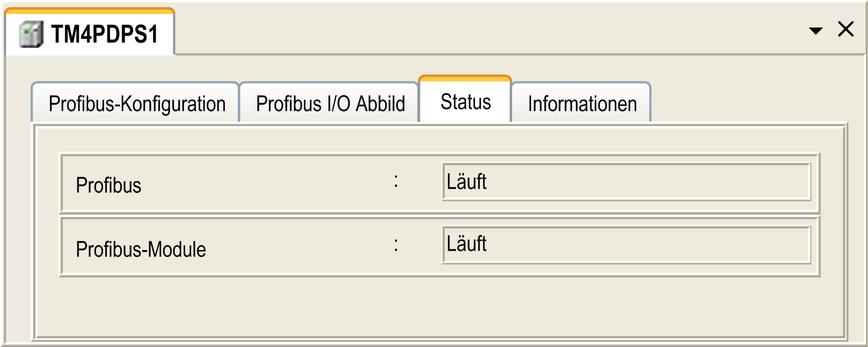Click the colon separator in the Profibus row
The width and height of the screenshot is (868, 347).
pyautogui.click(x=396, y=181)
